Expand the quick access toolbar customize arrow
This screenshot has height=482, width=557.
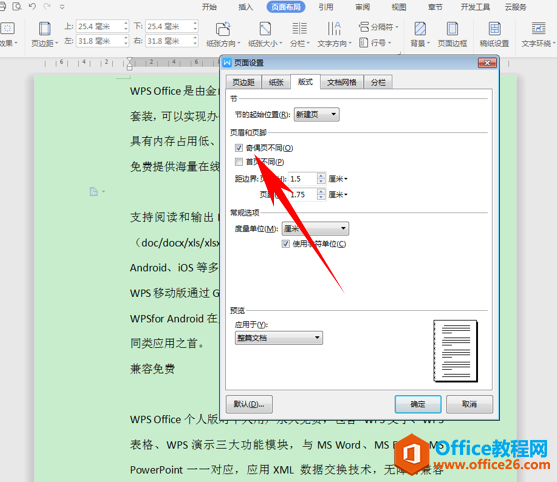(x=62, y=6)
